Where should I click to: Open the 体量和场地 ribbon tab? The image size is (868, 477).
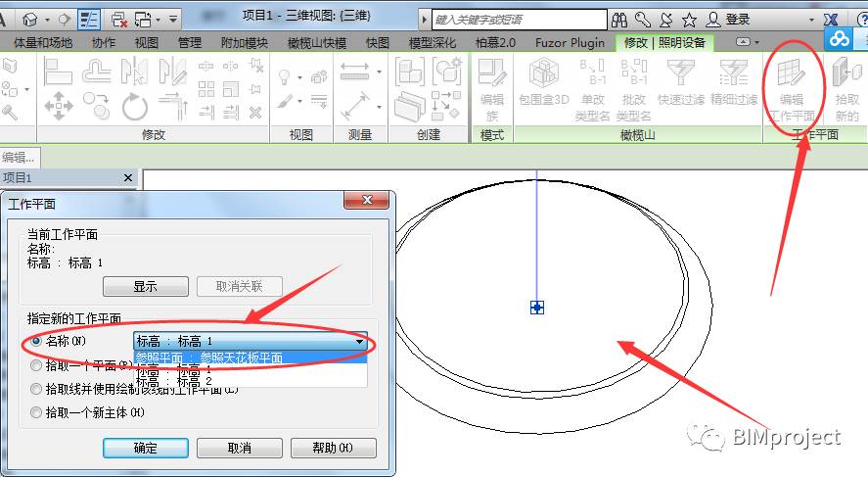click(43, 43)
